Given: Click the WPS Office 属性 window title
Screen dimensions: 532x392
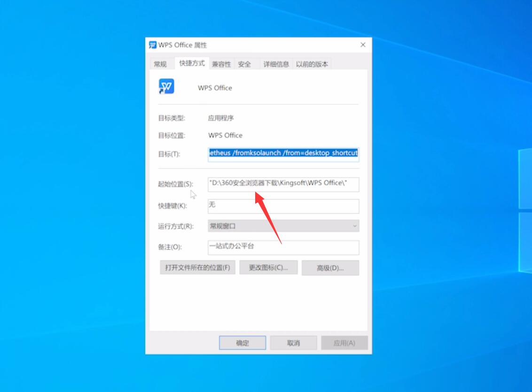Looking at the screenshot, I should click(182, 45).
